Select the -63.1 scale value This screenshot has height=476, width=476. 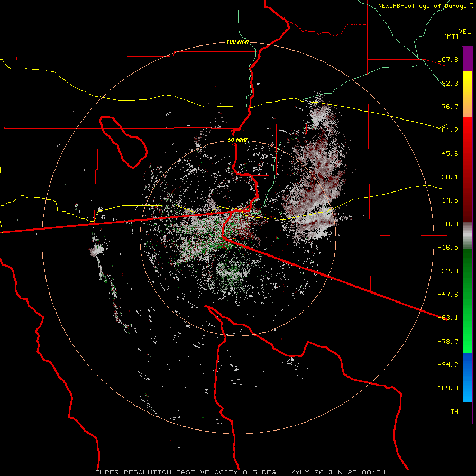click(448, 318)
